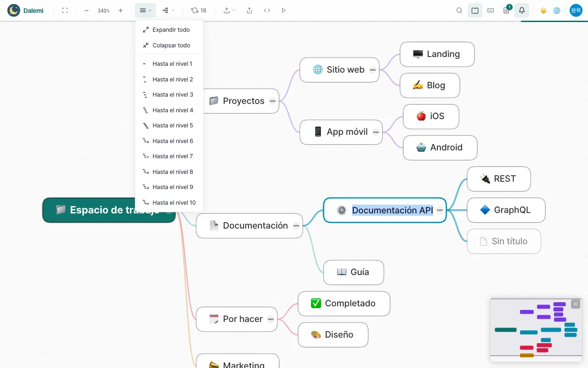Collapse the Por hacer node

(271, 319)
